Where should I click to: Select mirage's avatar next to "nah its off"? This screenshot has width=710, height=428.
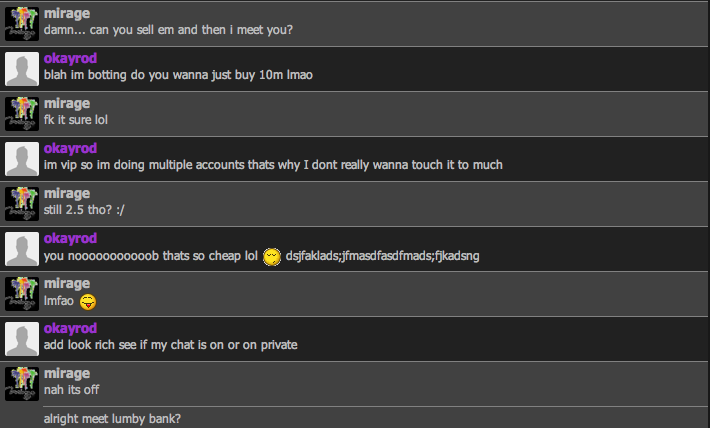click(22, 384)
